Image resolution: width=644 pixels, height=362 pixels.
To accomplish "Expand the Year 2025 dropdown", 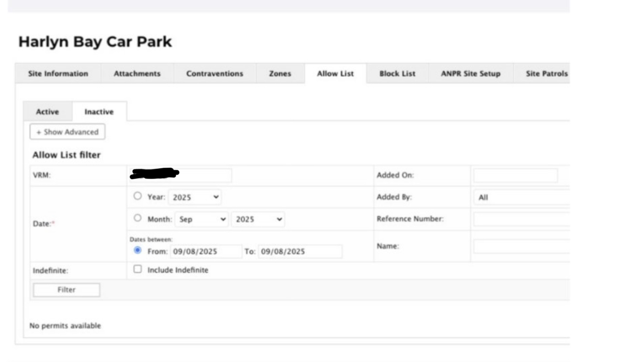I will (x=195, y=197).
